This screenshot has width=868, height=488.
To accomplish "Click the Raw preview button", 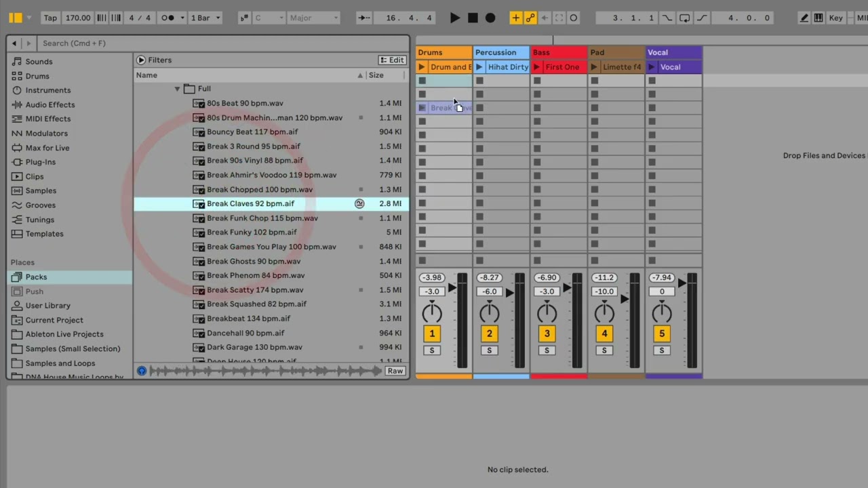I will point(395,371).
